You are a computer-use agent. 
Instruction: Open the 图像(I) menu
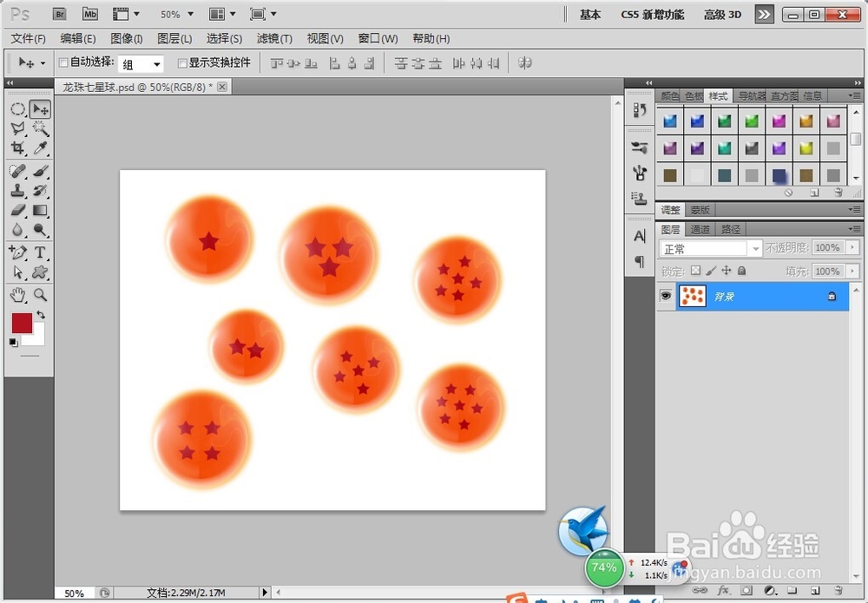(126, 39)
